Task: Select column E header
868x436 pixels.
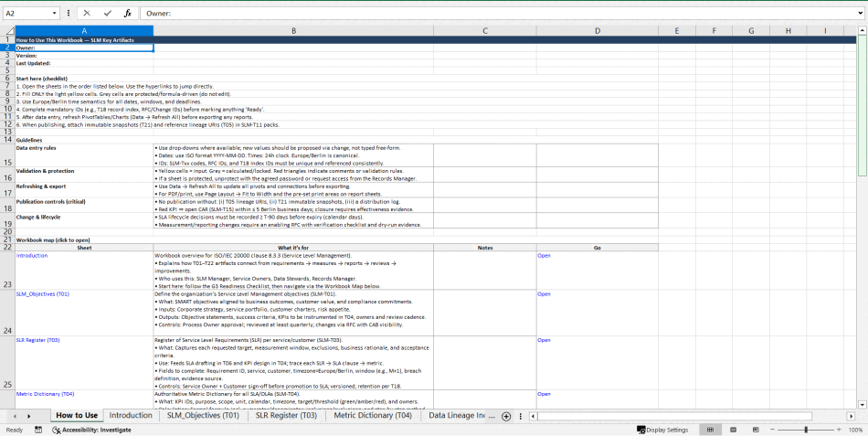Action: [x=677, y=31]
